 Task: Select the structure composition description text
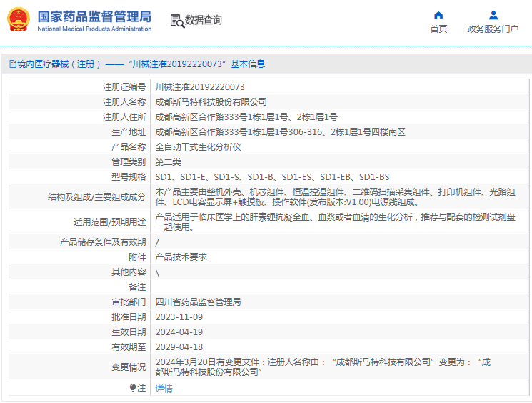coord(335,197)
